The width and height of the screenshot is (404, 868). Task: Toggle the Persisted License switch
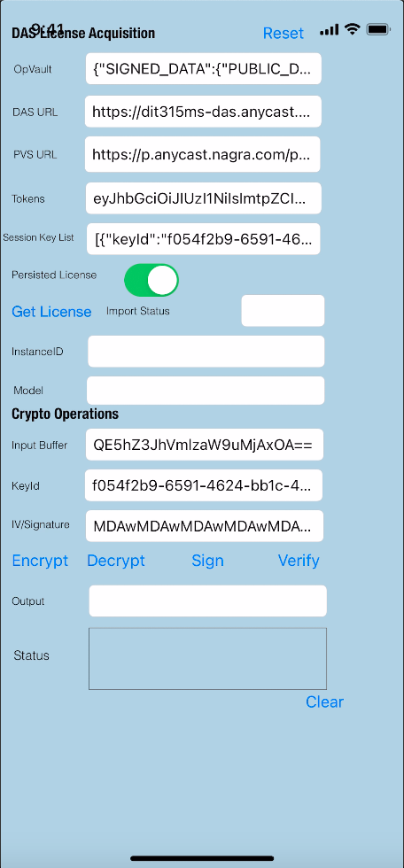[x=151, y=280]
